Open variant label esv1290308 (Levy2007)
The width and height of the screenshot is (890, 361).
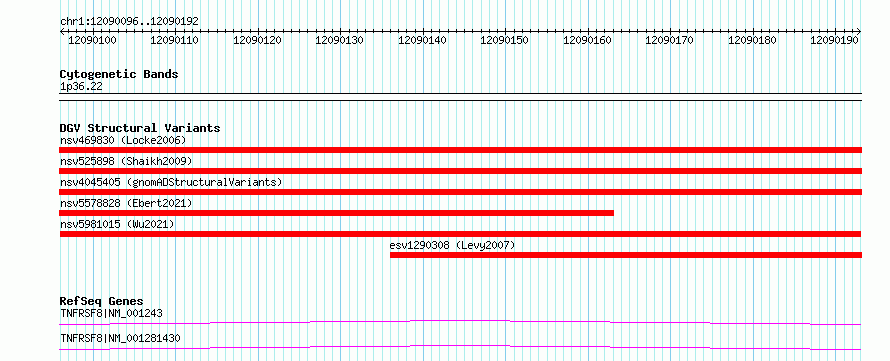pos(452,245)
